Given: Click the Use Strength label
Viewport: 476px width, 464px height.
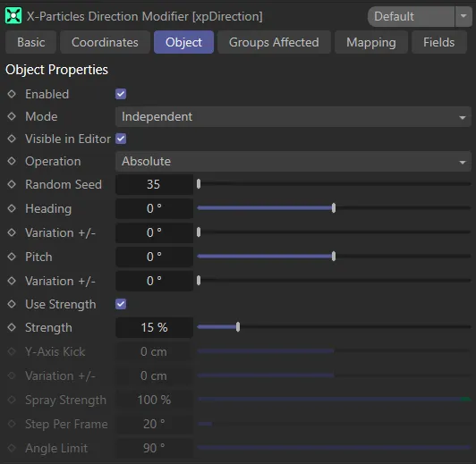Looking at the screenshot, I should (61, 304).
